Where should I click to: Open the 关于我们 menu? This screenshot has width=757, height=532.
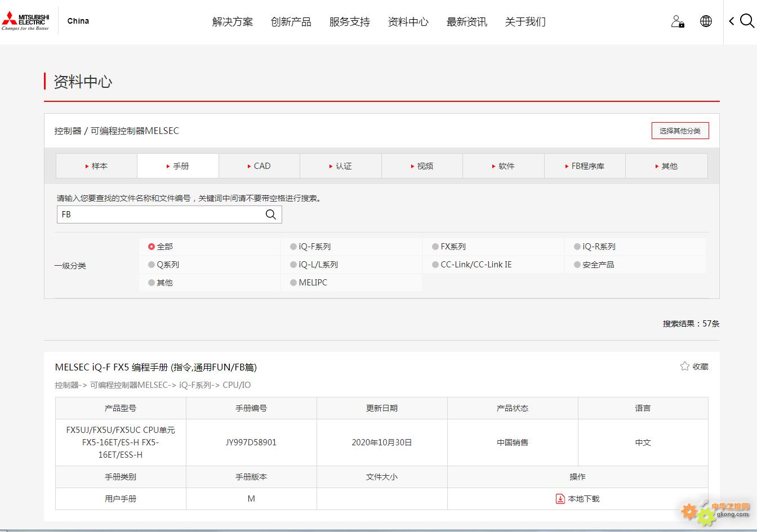pyautogui.click(x=526, y=22)
